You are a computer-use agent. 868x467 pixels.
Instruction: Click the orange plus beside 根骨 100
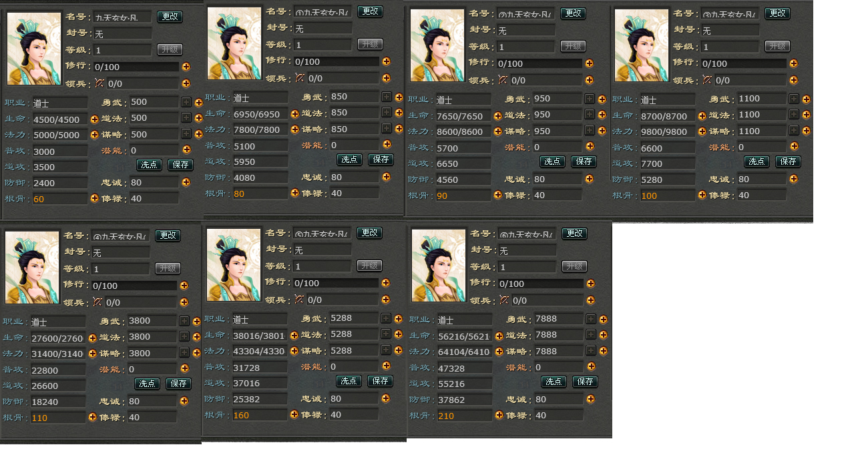(702, 195)
